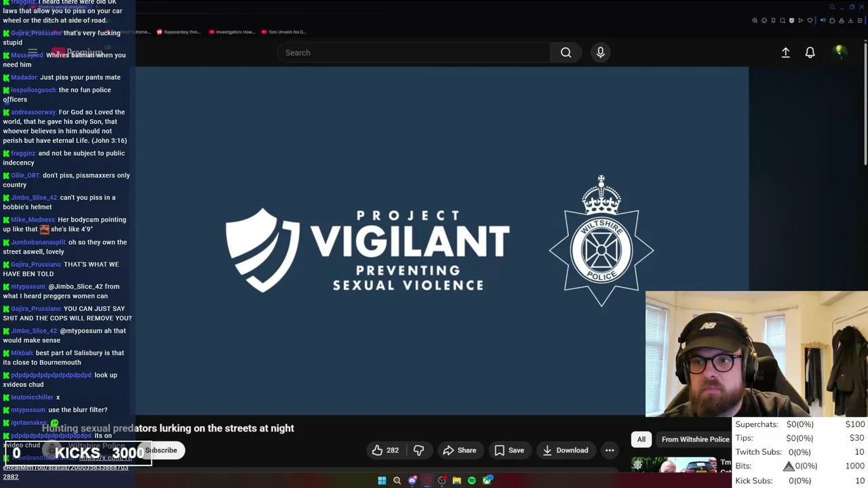Screen dimensions: 868x488
Task: Open the browser downloads tray icon
Action: coord(850,20)
